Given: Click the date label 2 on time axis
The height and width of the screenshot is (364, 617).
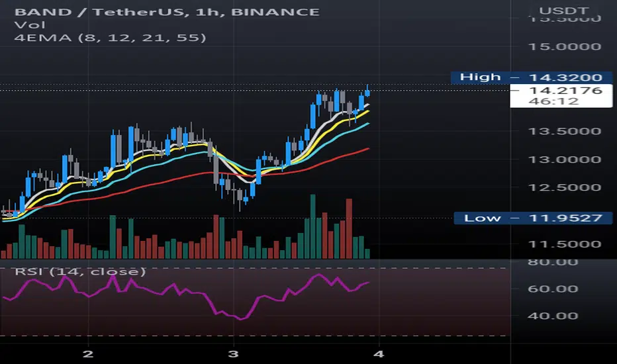Looking at the screenshot, I should pyautogui.click(x=88, y=354).
